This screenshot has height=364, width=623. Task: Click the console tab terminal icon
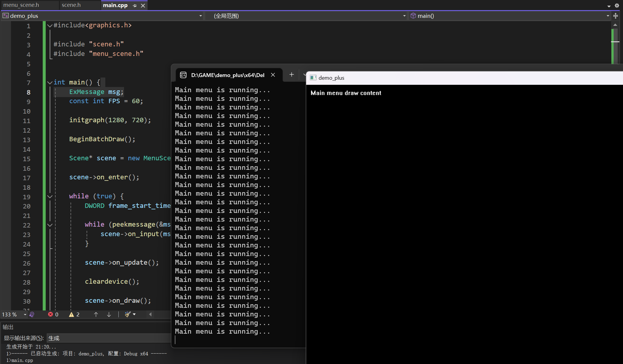tap(183, 75)
